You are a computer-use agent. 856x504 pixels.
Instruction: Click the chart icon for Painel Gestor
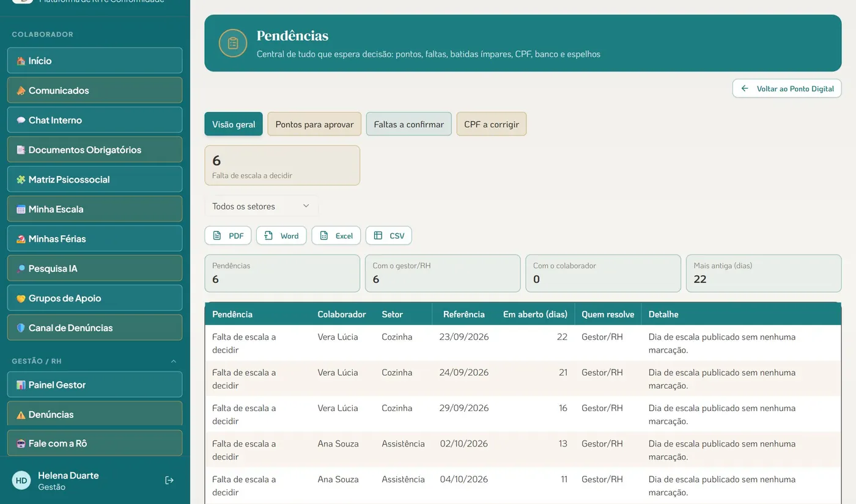(x=21, y=385)
